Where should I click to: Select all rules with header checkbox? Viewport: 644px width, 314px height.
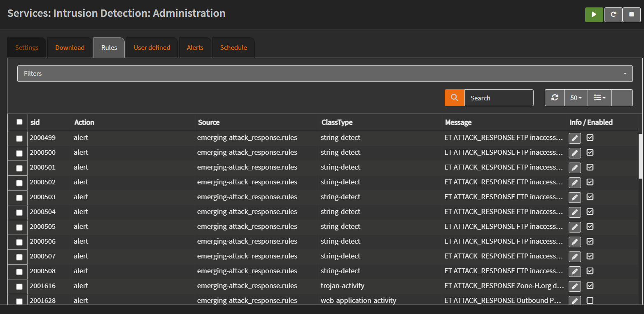19,122
